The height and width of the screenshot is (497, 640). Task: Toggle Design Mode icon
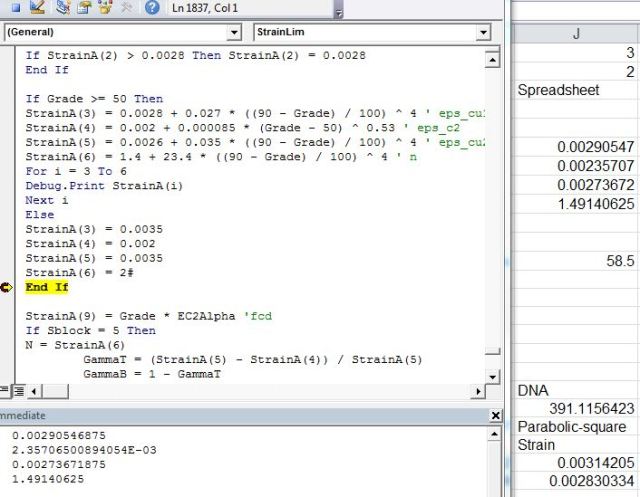(x=37, y=8)
